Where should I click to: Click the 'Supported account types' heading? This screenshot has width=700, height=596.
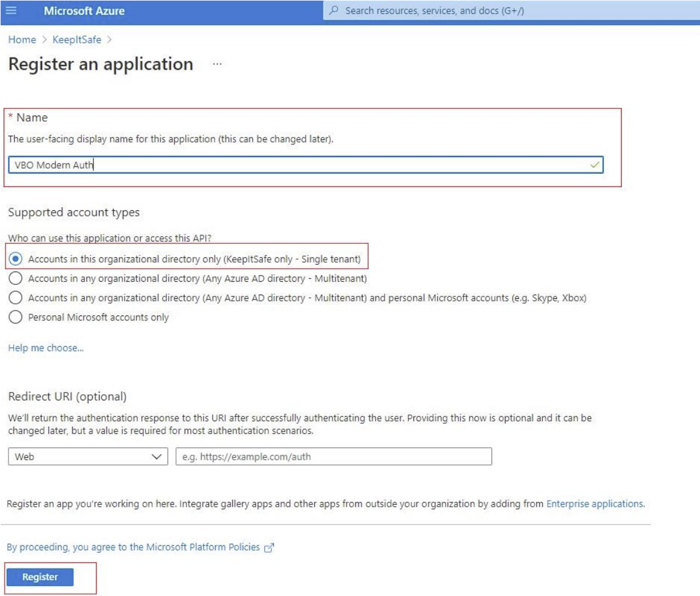tap(74, 213)
